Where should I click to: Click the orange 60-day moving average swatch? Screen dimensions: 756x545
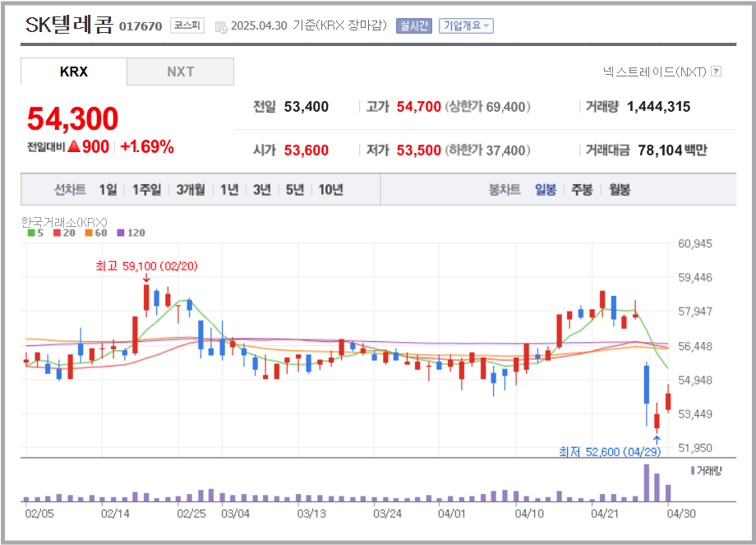pos(89,233)
